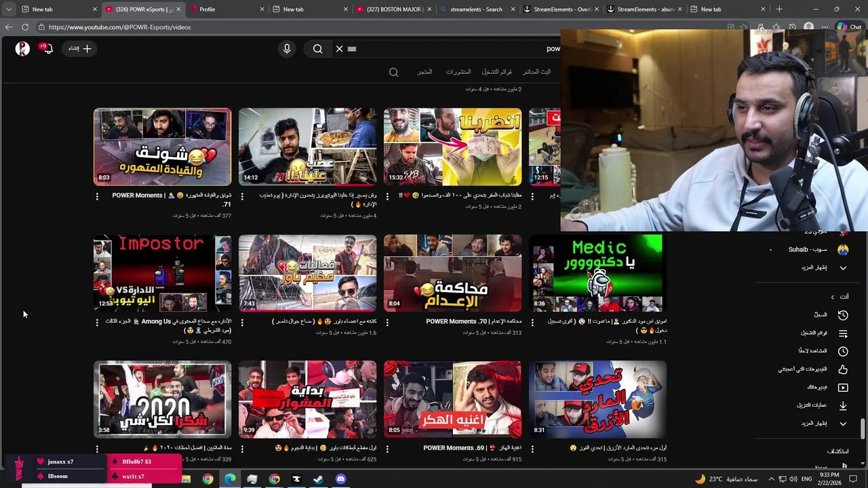
Task: Click the POWER Moments 69 video title
Action: coord(472,448)
